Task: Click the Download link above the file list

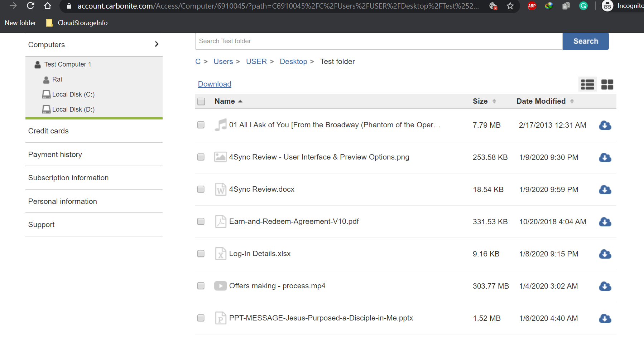Action: (214, 84)
